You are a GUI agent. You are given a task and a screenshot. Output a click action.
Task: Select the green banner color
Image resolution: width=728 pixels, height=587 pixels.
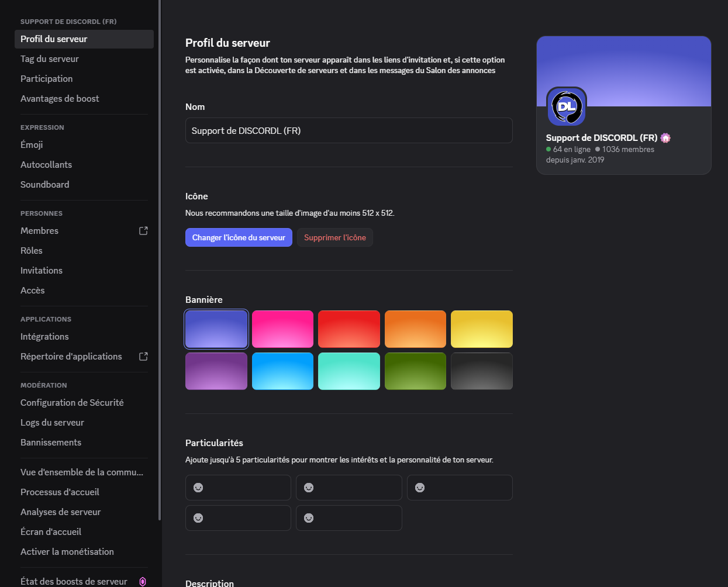click(x=415, y=371)
